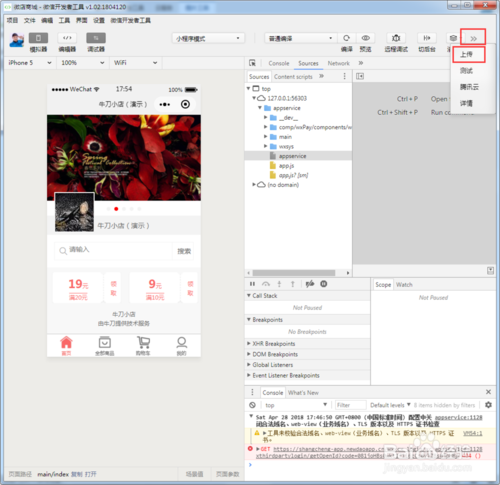Open console settings gear icon
The image size is (500, 485).
pos(488,405)
